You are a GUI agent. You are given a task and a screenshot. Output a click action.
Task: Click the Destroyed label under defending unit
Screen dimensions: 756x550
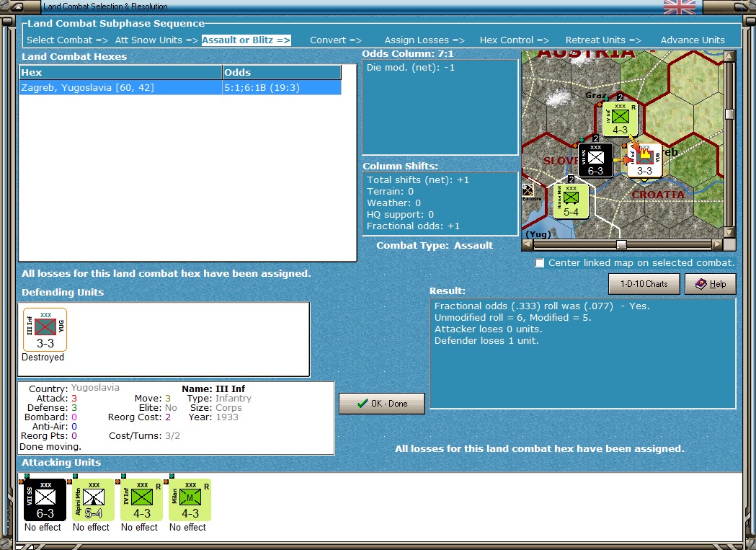tap(43, 357)
